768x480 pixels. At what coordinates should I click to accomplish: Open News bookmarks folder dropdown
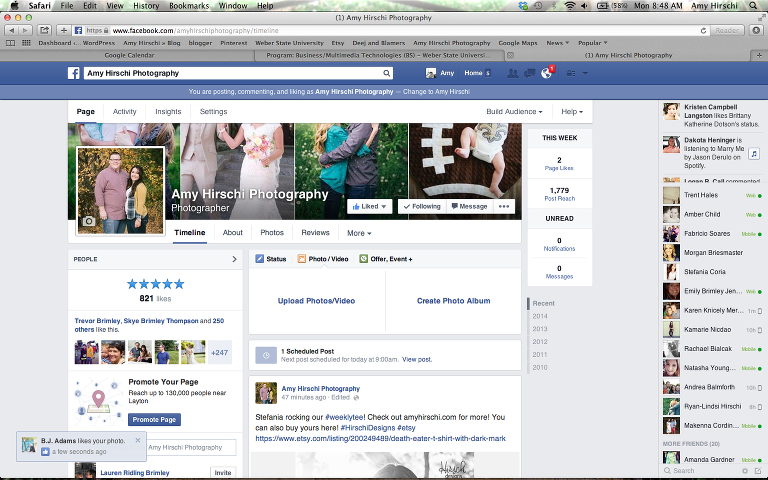[557, 43]
